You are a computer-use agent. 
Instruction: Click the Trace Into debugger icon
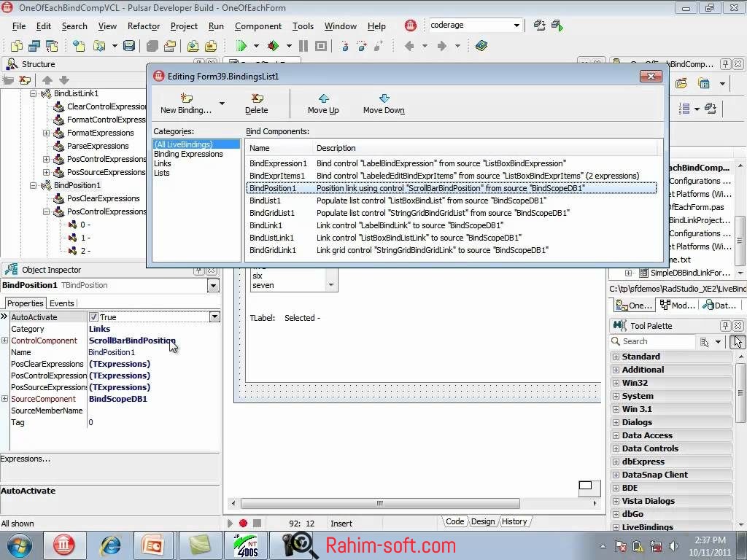[x=345, y=46]
